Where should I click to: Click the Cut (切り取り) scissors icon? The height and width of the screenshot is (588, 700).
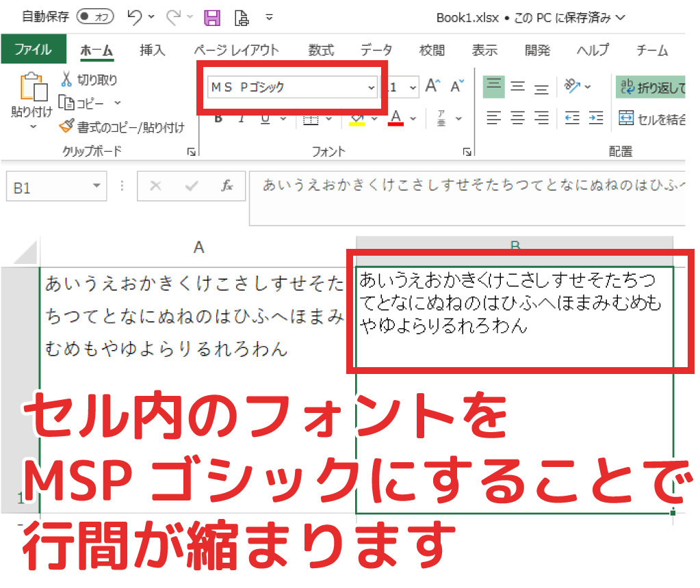point(67,80)
